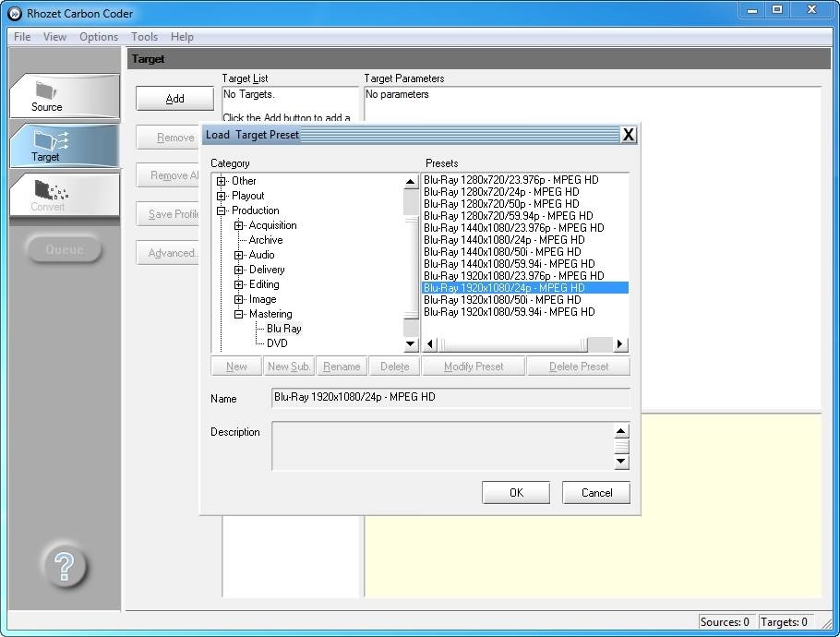Expand the Acquisition subcategory

coord(238,225)
